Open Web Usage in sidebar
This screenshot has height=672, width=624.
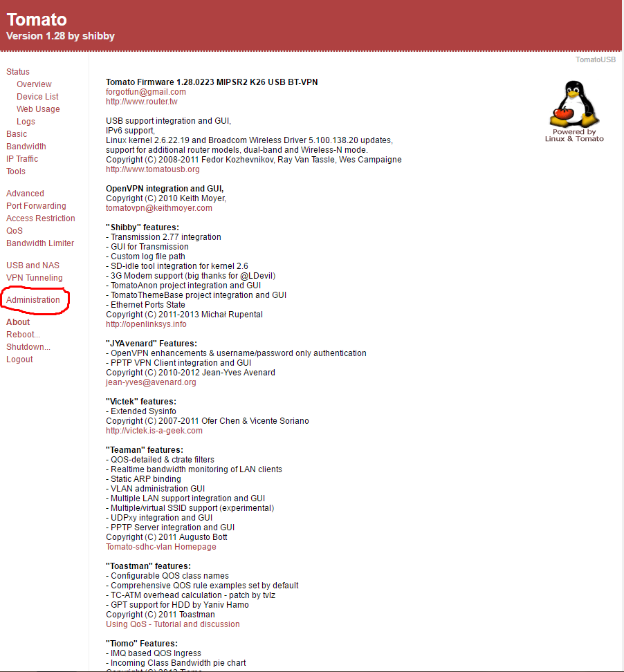(x=38, y=109)
